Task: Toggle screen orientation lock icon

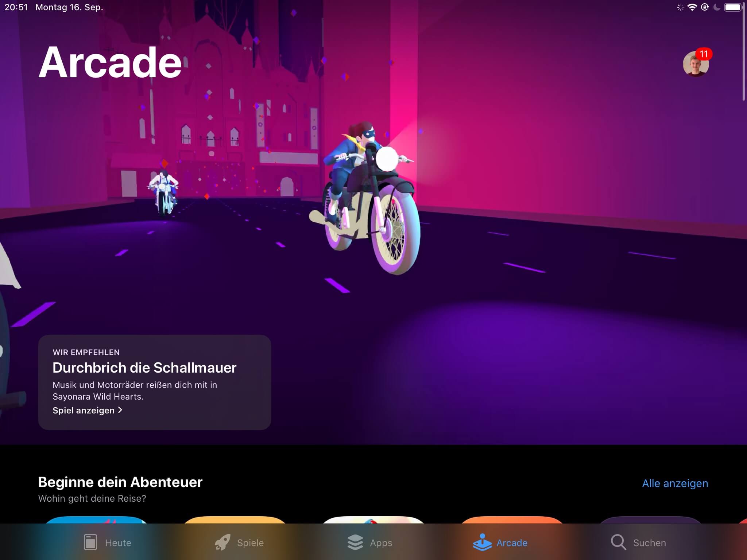Action: [x=704, y=7]
